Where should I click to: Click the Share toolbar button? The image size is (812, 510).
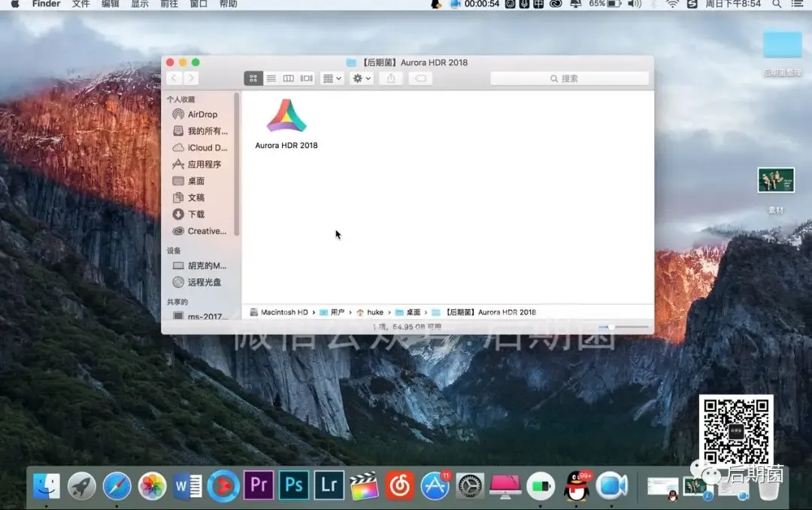[x=391, y=78]
